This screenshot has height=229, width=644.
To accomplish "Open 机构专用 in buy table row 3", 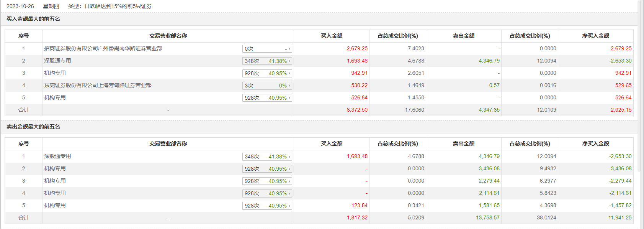I will click(55, 73).
